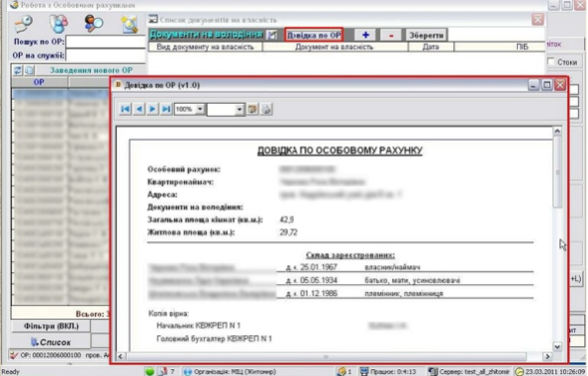
Task: Toggle the Стоки checkbox
Action: pos(550,62)
